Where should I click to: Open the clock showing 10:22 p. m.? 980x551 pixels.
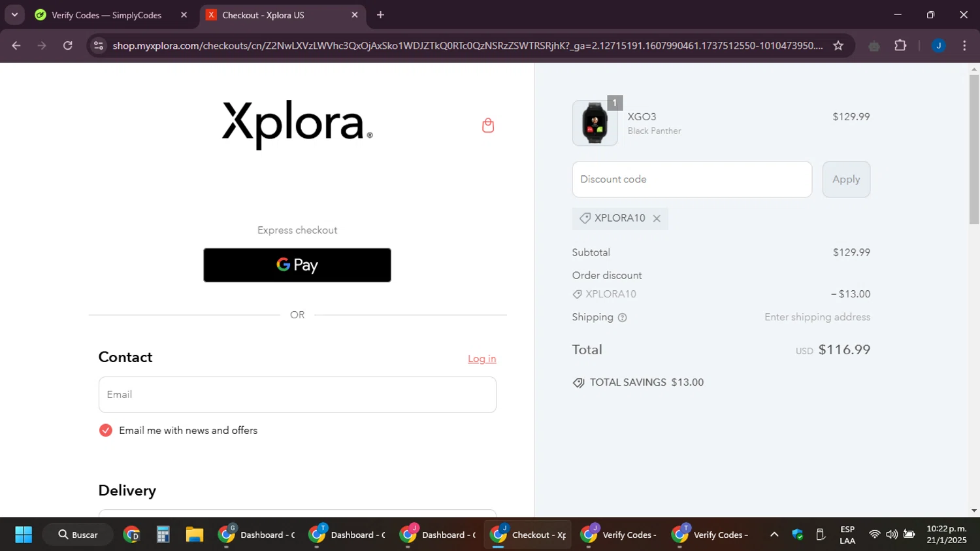point(946,535)
